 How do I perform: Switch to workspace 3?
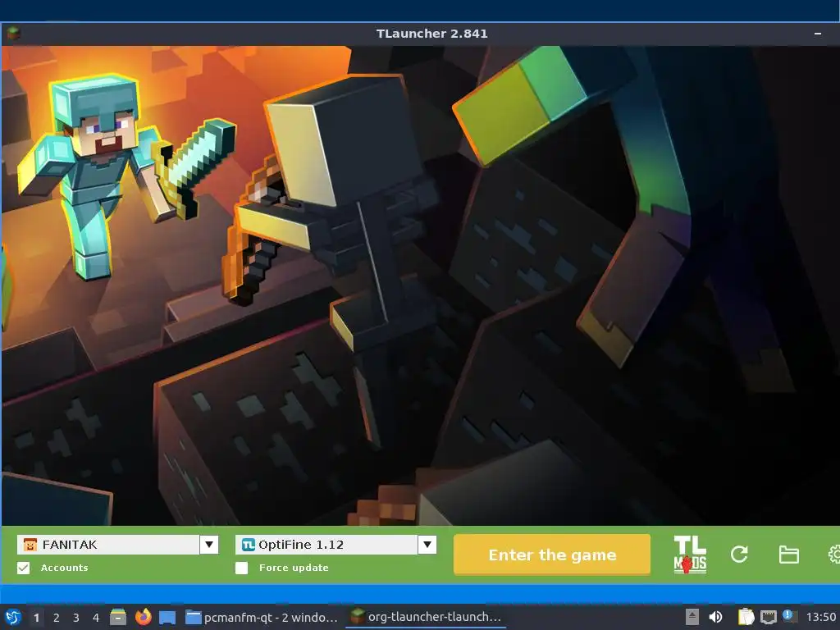(76, 618)
